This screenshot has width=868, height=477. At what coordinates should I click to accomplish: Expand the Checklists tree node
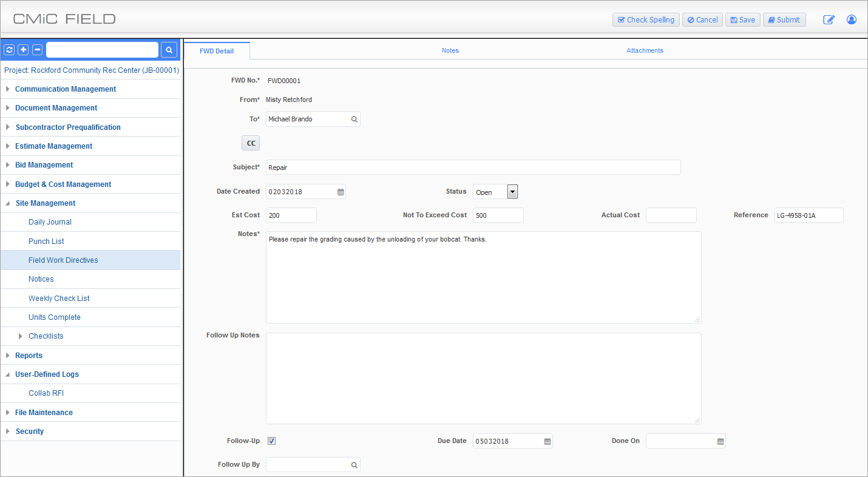tap(21, 336)
